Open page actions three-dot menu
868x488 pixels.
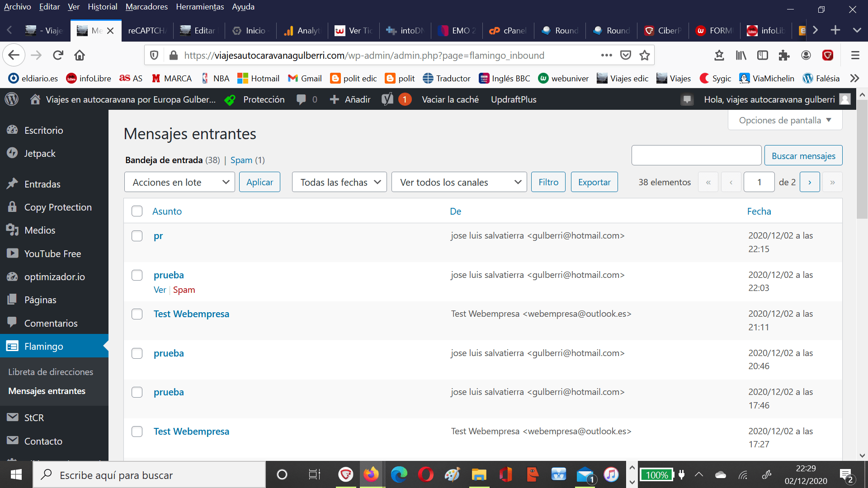[607, 55]
